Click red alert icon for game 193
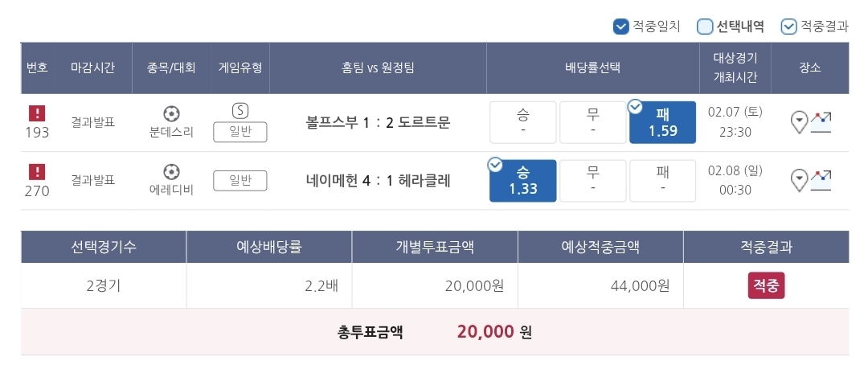The image size is (868, 373). pos(37,114)
